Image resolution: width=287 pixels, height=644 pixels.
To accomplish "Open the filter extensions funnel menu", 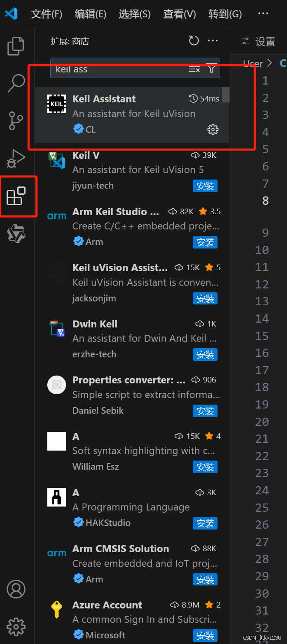I will coord(211,69).
